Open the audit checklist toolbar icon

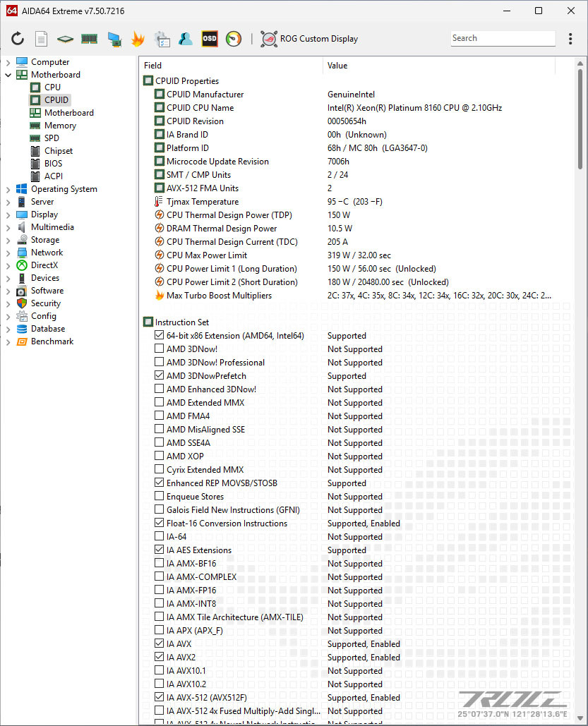click(162, 40)
